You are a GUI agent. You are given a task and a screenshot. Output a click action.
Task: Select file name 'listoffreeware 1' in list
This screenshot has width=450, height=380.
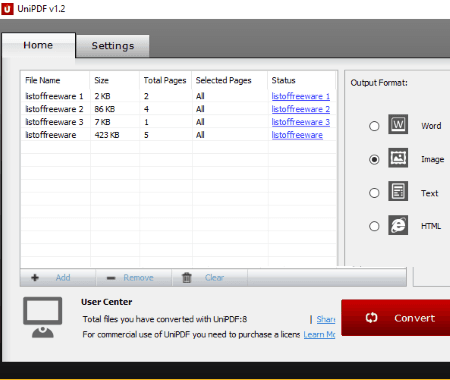pos(54,96)
